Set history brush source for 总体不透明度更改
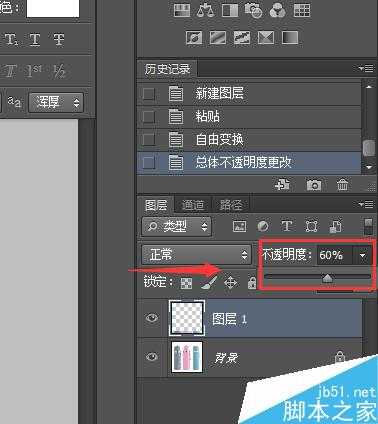Image resolution: width=378 pixels, height=424 pixels. click(x=149, y=163)
